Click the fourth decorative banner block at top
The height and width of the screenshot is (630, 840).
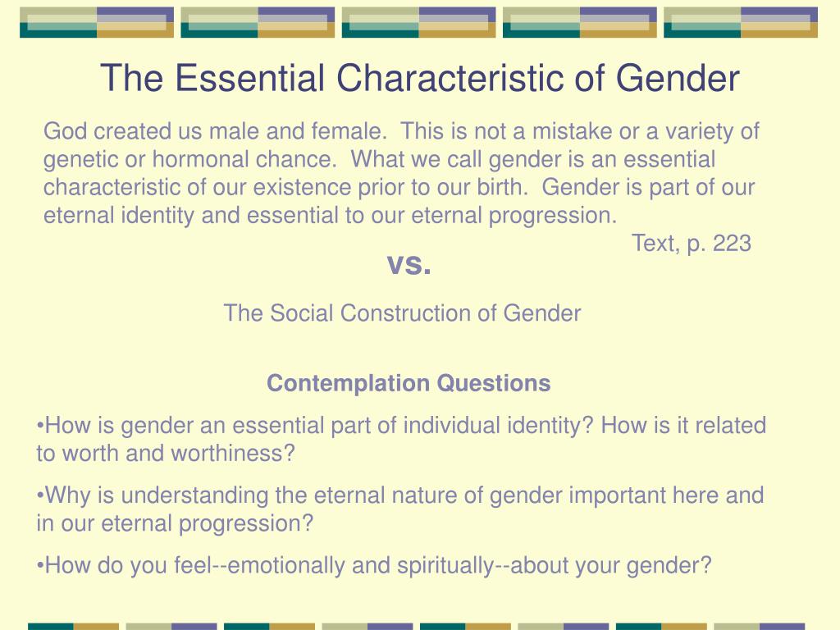point(580,22)
